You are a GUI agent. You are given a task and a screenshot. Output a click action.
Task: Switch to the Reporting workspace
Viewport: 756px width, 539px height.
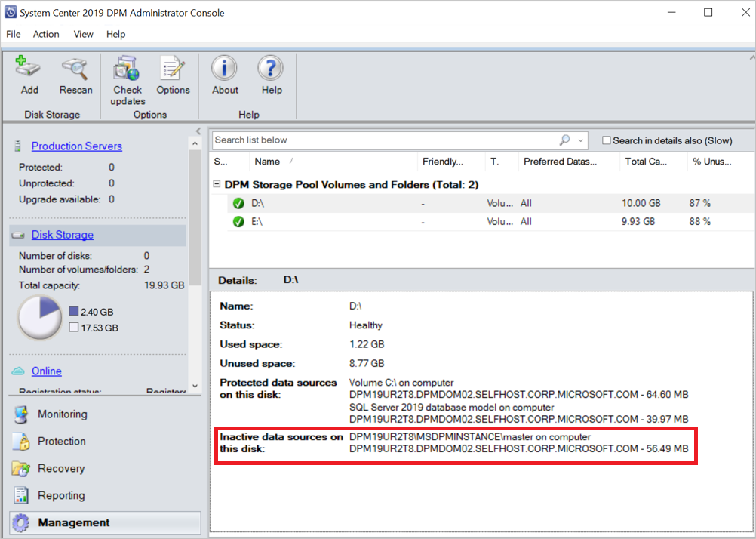click(x=61, y=495)
